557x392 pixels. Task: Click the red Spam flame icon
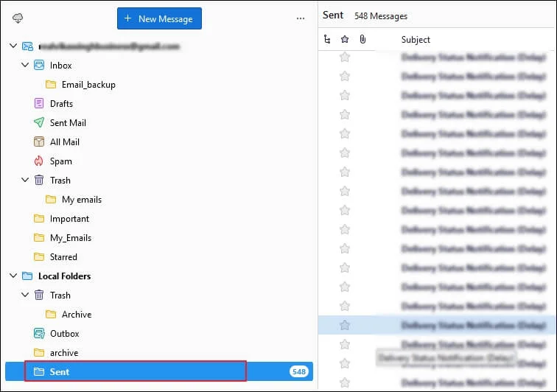39,161
